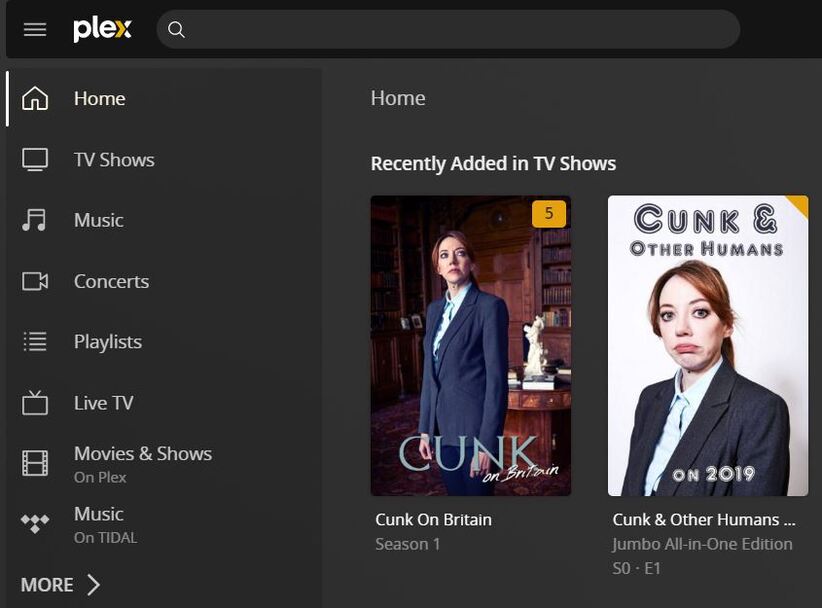
Task: Expand the MORE sidebar section
Action: (x=60, y=584)
